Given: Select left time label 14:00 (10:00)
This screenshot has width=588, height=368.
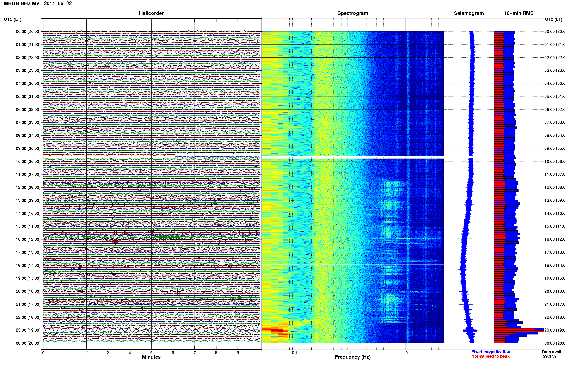Looking at the screenshot, I should [28, 213].
